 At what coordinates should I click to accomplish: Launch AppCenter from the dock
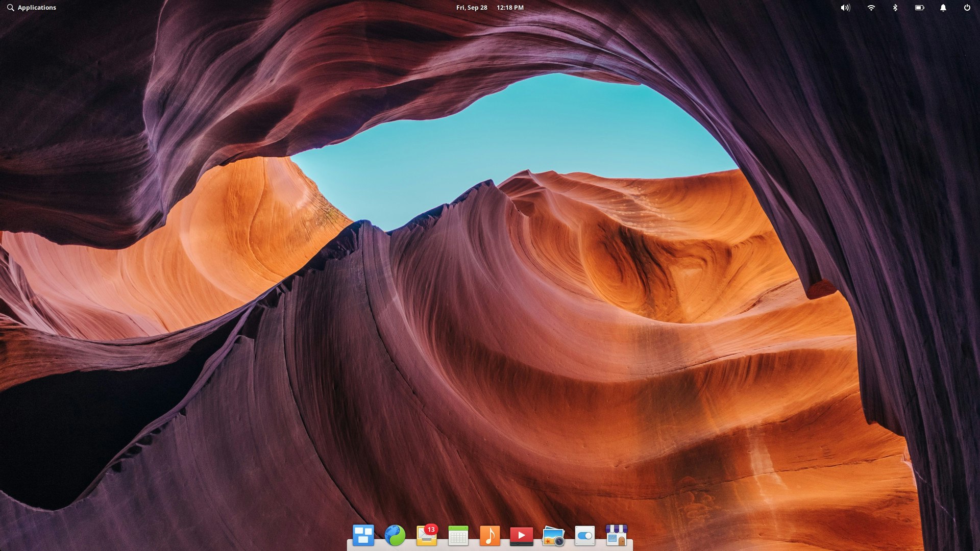pyautogui.click(x=617, y=536)
